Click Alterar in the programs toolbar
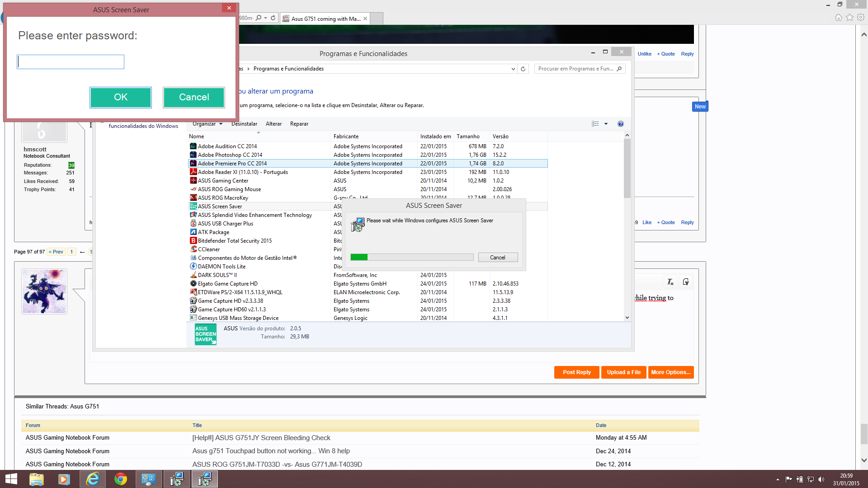 pos(274,124)
